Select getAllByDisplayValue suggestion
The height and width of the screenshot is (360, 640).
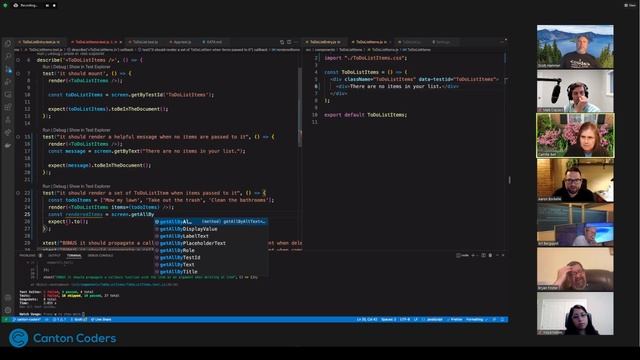click(211, 229)
